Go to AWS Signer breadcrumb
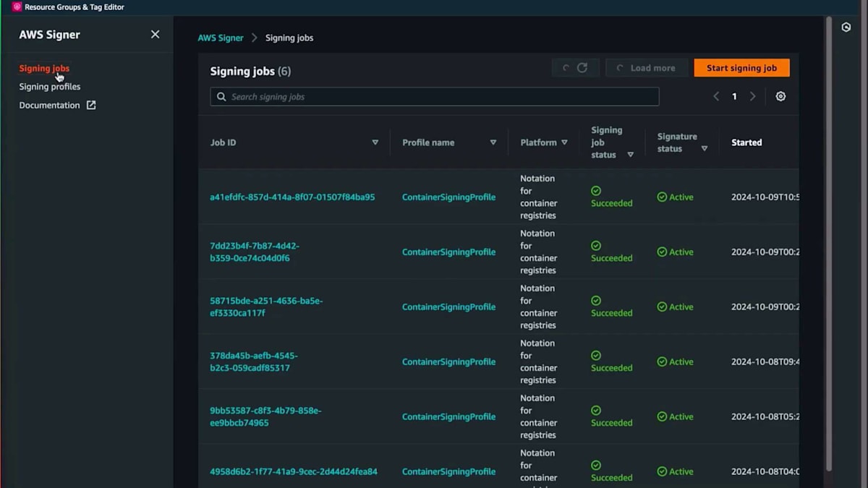This screenshot has height=488, width=868. click(x=221, y=38)
